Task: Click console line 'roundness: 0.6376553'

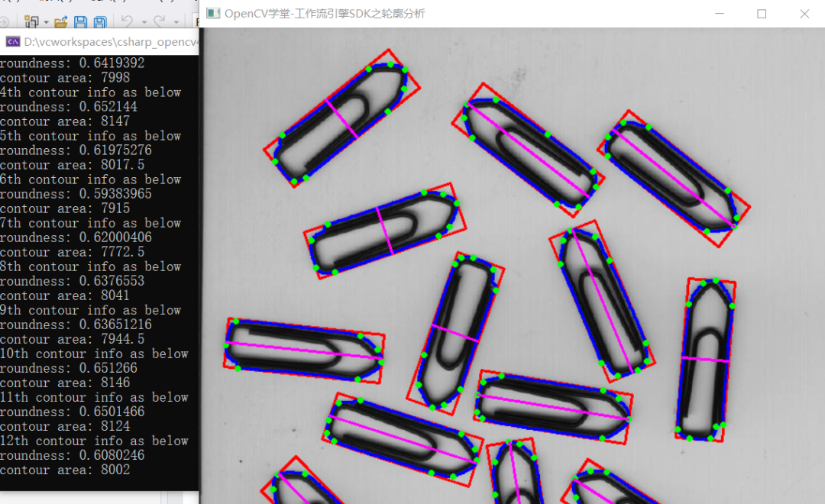Action: point(73,281)
